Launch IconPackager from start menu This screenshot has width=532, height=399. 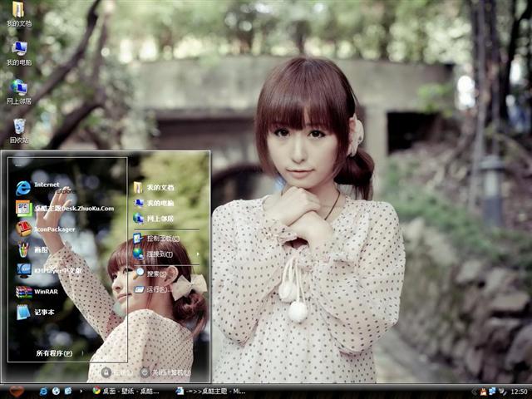point(45,229)
